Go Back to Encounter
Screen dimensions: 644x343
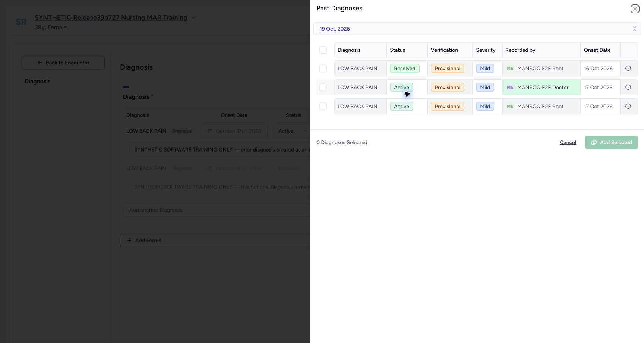63,63
